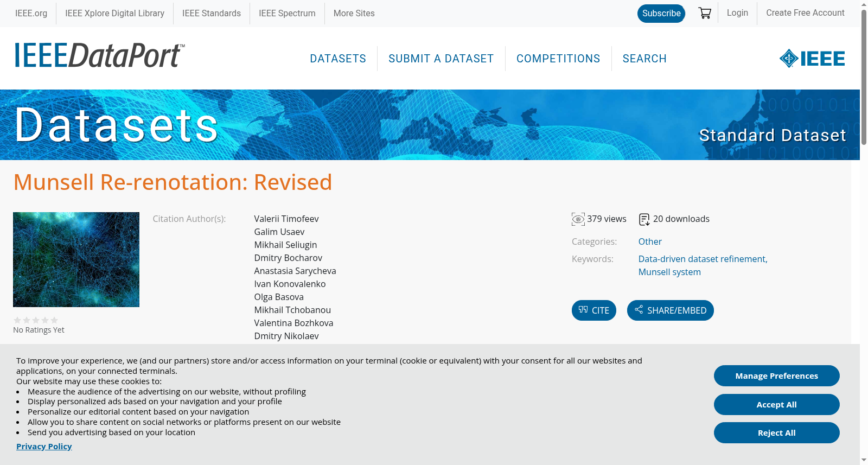Viewport: 868px width, 465px height.
Task: Click the Munsell system keyword
Action: pyautogui.click(x=669, y=272)
